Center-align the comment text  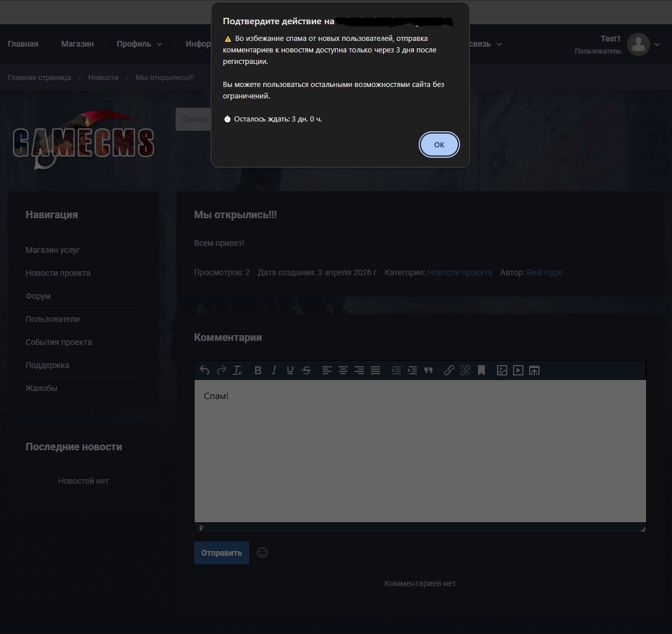click(x=343, y=370)
